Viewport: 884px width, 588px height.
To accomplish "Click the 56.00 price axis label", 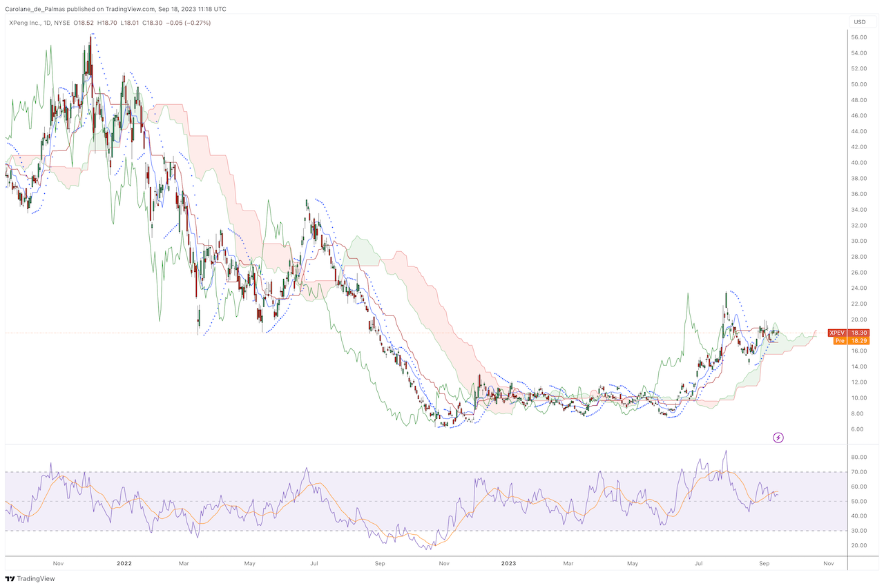I will click(x=858, y=37).
